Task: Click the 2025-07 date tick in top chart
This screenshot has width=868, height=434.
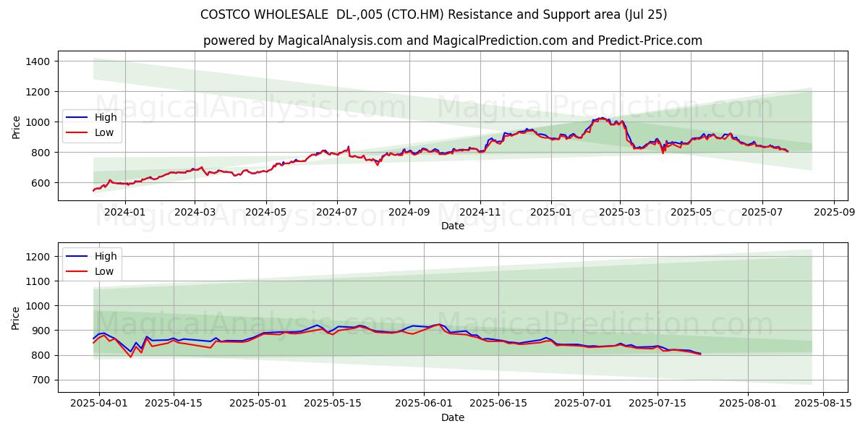Action: coord(762,211)
